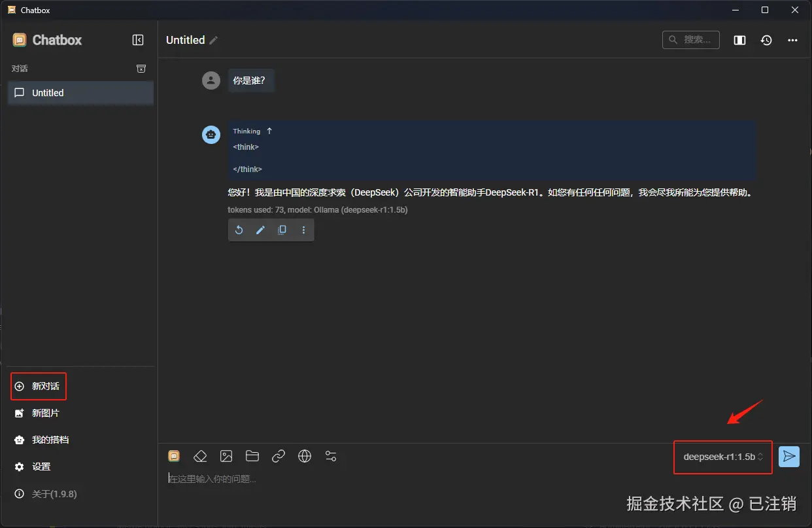This screenshot has width=812, height=528.
Task: Click the 搜索 search field
Action: pyautogui.click(x=690, y=40)
